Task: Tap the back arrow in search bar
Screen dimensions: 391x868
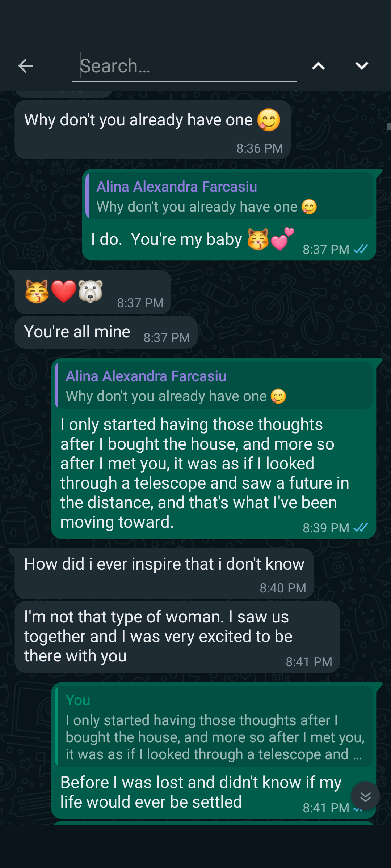Action: (25, 66)
